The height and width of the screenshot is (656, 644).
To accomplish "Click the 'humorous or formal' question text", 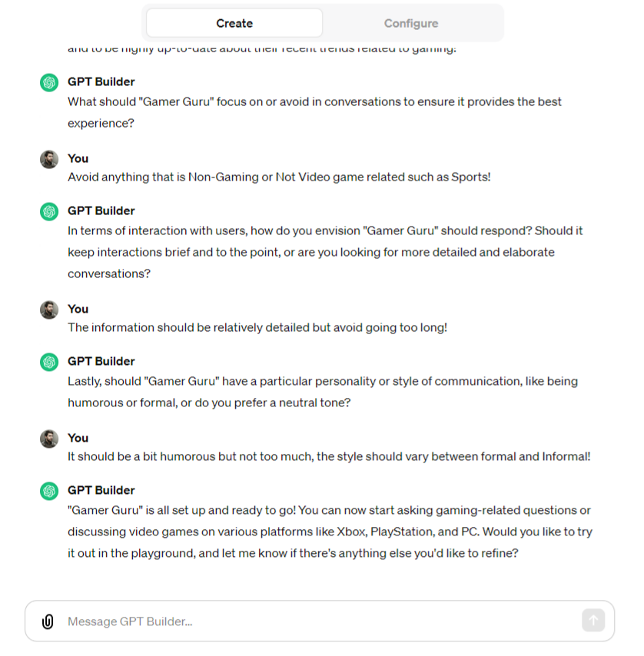I will coord(323,392).
